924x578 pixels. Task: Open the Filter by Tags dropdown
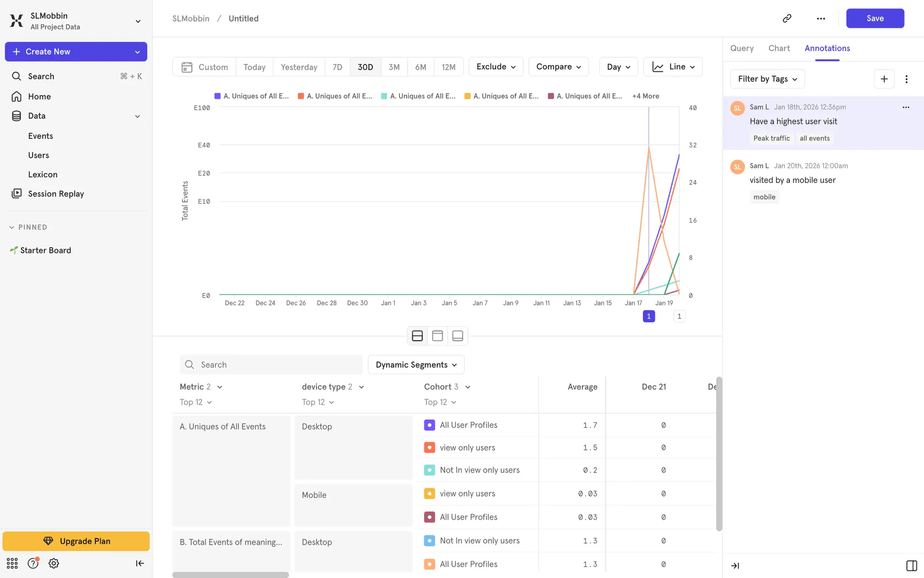click(x=767, y=79)
